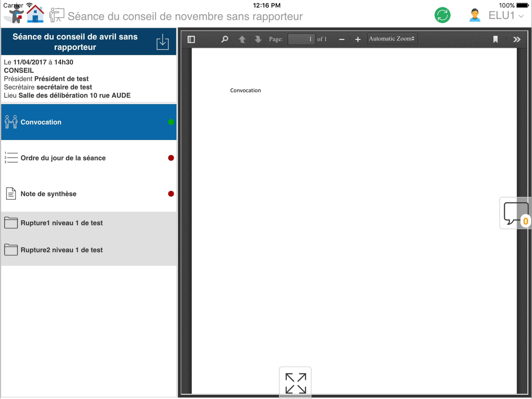Zoom out with minus button
Viewport: 532px width, 399px height.
click(x=342, y=40)
